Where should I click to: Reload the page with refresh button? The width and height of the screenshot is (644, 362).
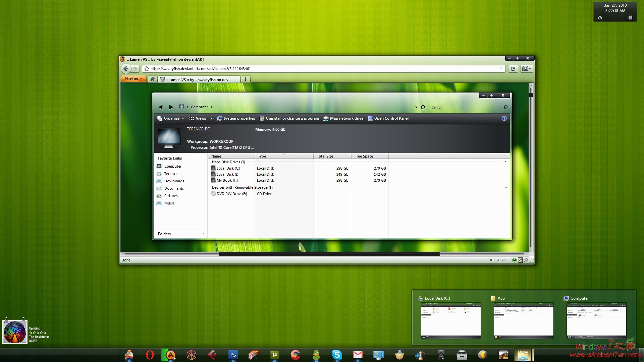point(513,69)
